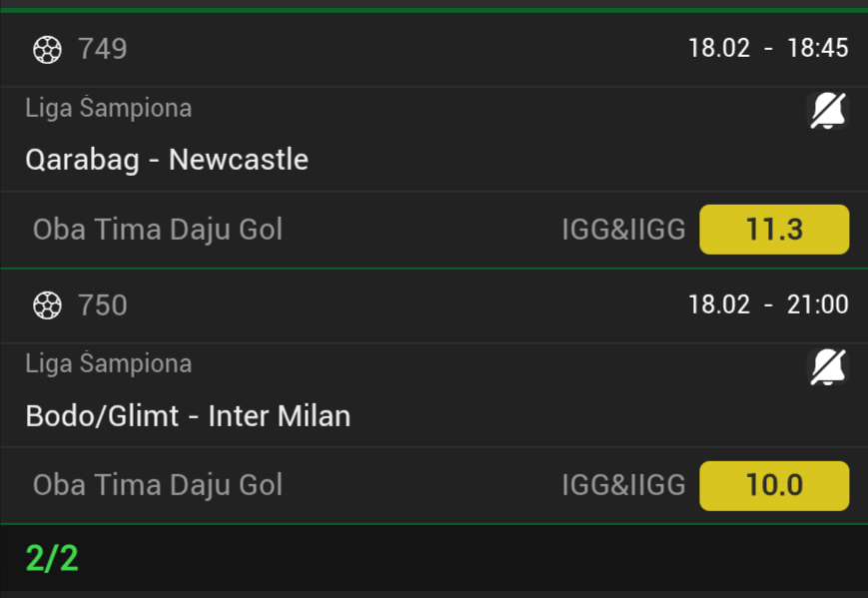Enable notifications for Bodo/Glimt - Inter Milan
868x598 pixels.
click(827, 366)
